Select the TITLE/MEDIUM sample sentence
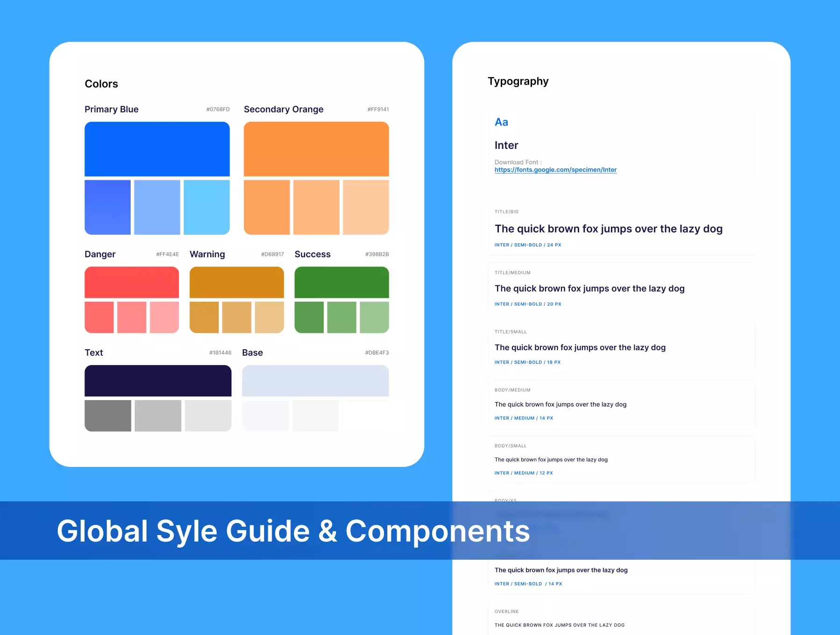The image size is (840, 635). coord(589,289)
